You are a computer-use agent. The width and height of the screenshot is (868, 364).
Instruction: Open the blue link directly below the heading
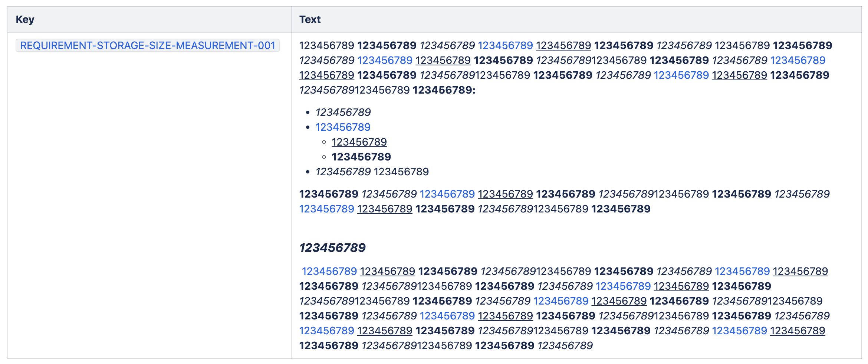[x=329, y=271]
